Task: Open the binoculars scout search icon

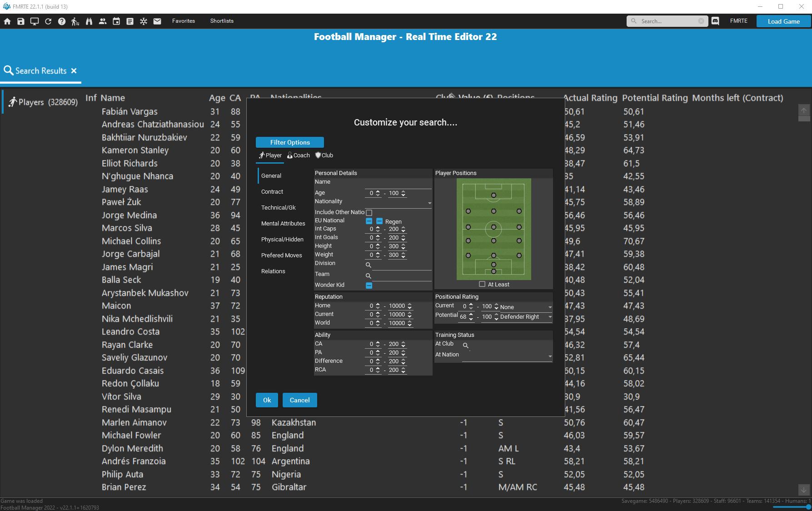Action: point(89,21)
